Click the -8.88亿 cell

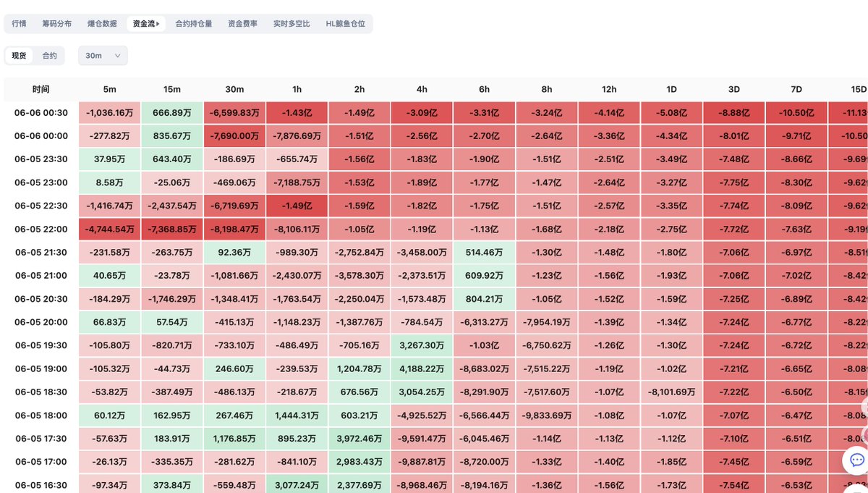click(733, 113)
